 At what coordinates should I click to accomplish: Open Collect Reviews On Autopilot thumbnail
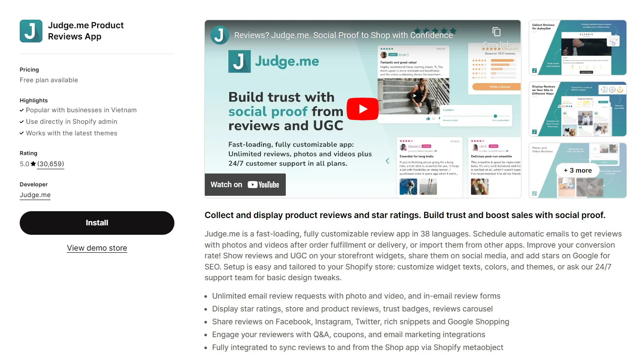(578, 48)
